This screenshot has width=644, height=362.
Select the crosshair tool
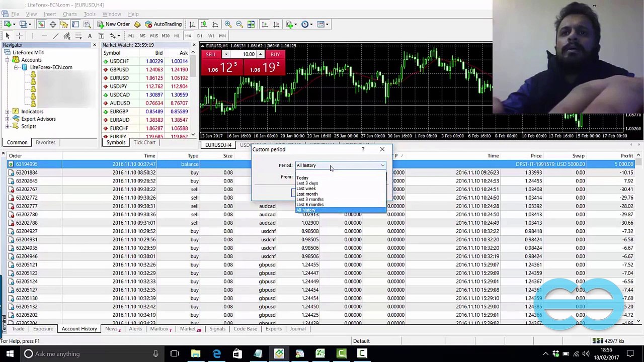(x=19, y=36)
